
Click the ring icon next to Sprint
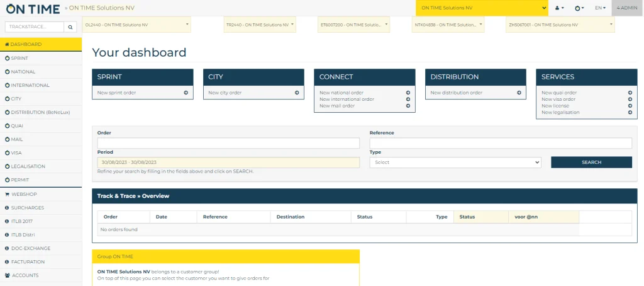click(x=7, y=59)
